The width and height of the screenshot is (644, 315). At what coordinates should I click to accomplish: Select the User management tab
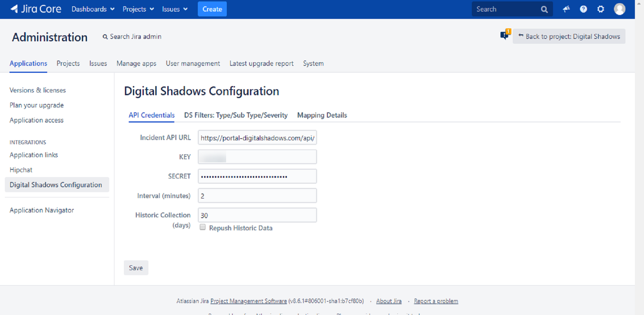point(193,63)
